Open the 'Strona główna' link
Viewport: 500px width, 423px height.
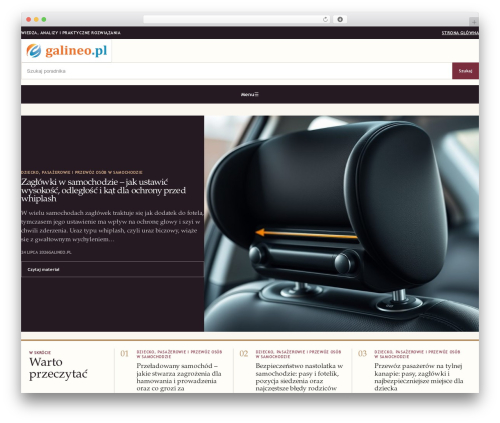tap(460, 33)
